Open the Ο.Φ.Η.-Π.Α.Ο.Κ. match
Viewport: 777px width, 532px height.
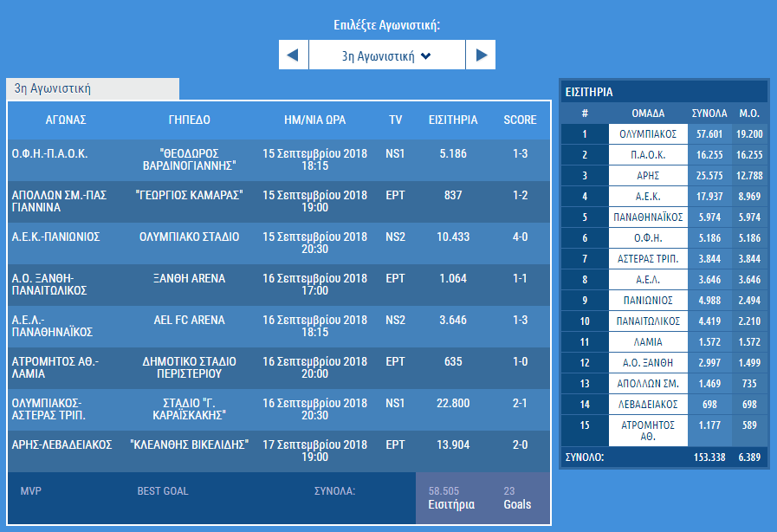pos(49,153)
